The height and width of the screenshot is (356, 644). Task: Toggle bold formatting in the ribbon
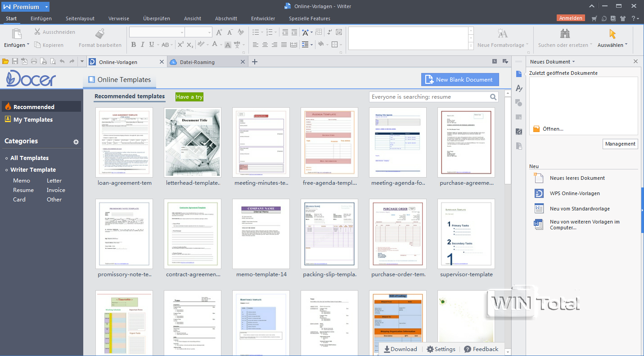(x=133, y=45)
